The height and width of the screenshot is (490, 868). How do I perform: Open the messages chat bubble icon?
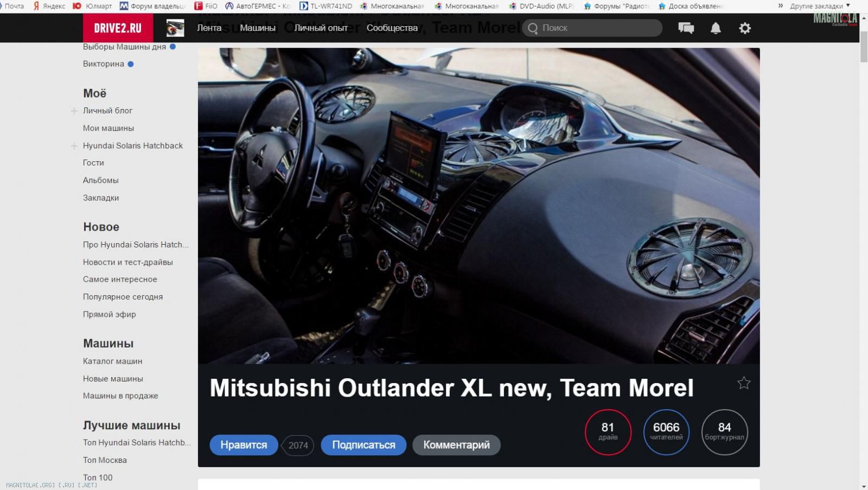(x=686, y=28)
